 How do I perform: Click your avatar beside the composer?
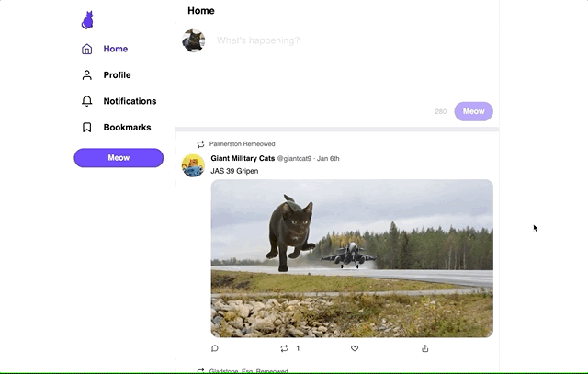click(x=194, y=40)
